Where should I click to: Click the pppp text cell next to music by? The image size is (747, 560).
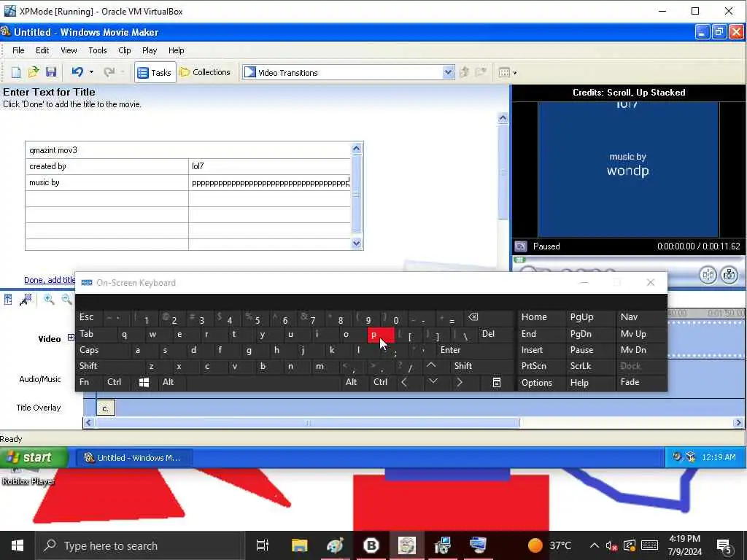coord(270,182)
